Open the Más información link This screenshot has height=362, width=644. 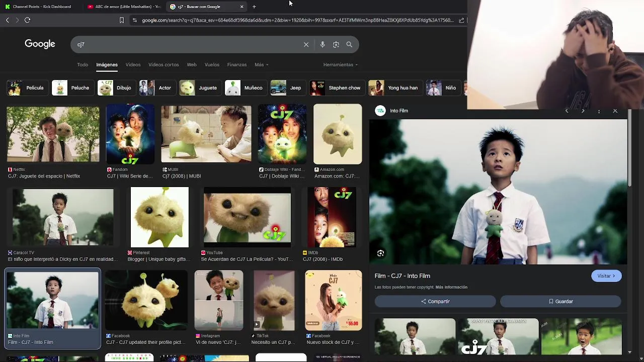451,287
